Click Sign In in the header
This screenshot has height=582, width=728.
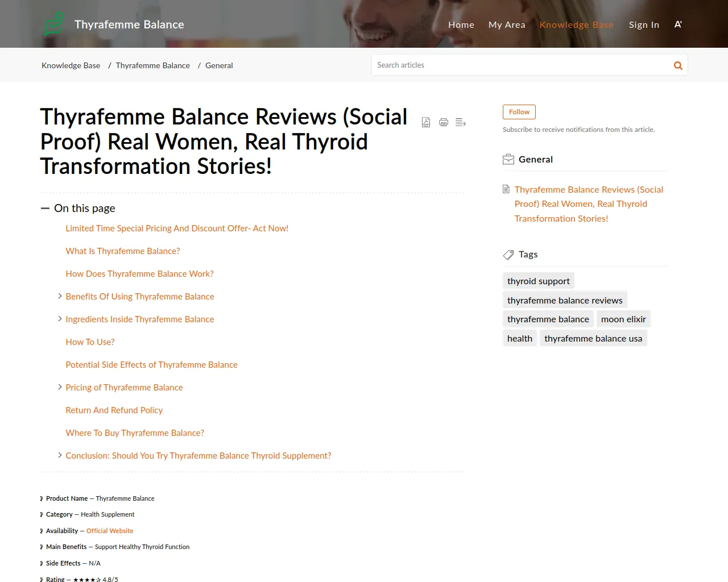coord(644,24)
